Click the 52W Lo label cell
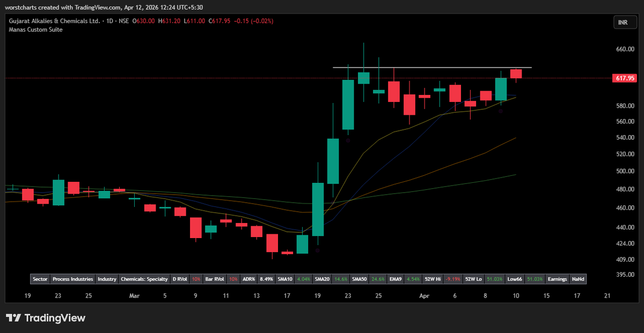 click(473, 279)
